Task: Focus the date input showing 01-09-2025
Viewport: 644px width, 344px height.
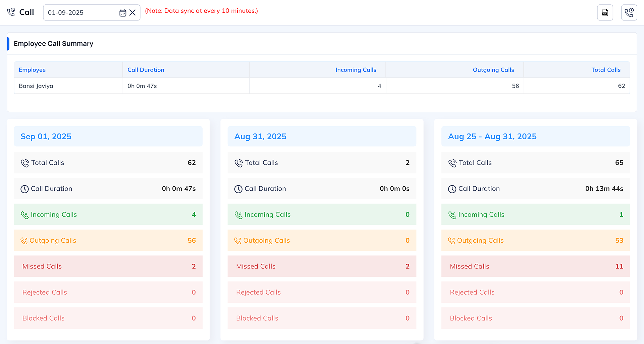Action: pyautogui.click(x=80, y=13)
